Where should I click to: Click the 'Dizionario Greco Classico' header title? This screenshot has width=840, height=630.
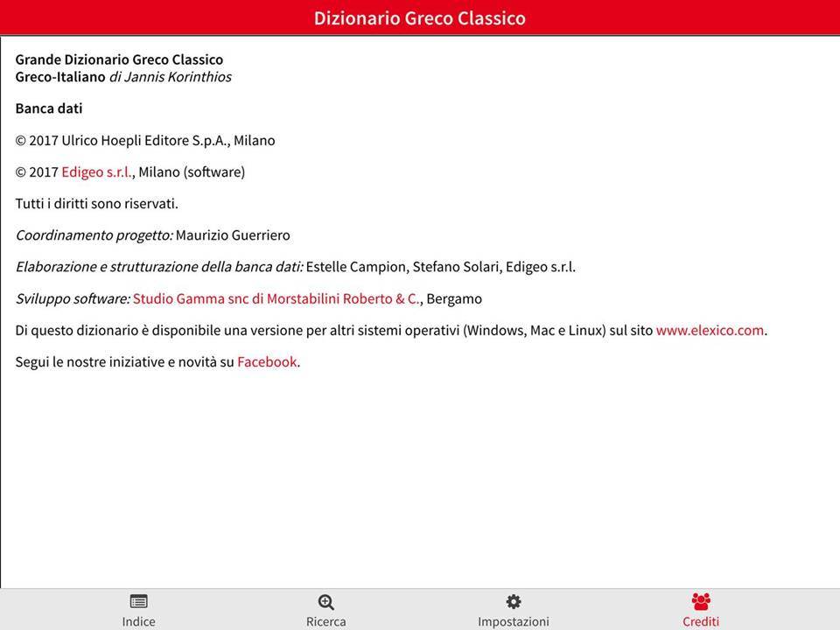[419, 18]
